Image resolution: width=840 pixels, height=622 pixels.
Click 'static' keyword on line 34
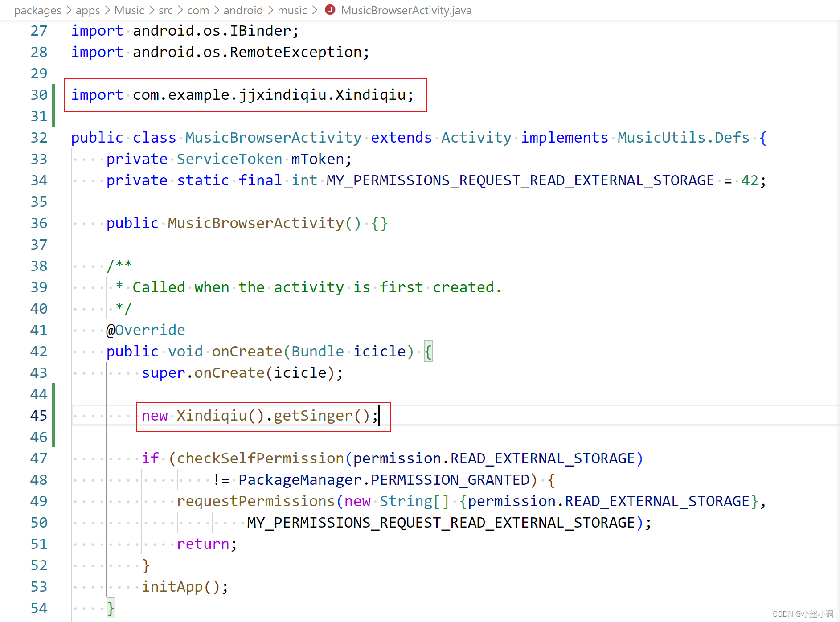[x=203, y=180]
